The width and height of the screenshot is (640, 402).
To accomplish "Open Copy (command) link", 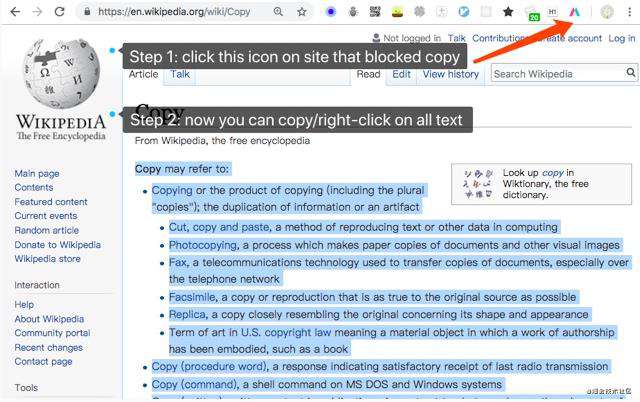I will pyautogui.click(x=194, y=384).
